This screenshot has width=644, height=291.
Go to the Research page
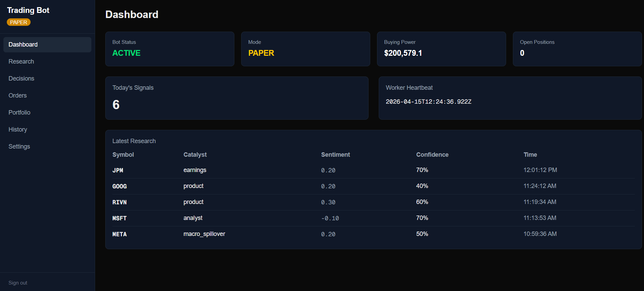[47, 62]
